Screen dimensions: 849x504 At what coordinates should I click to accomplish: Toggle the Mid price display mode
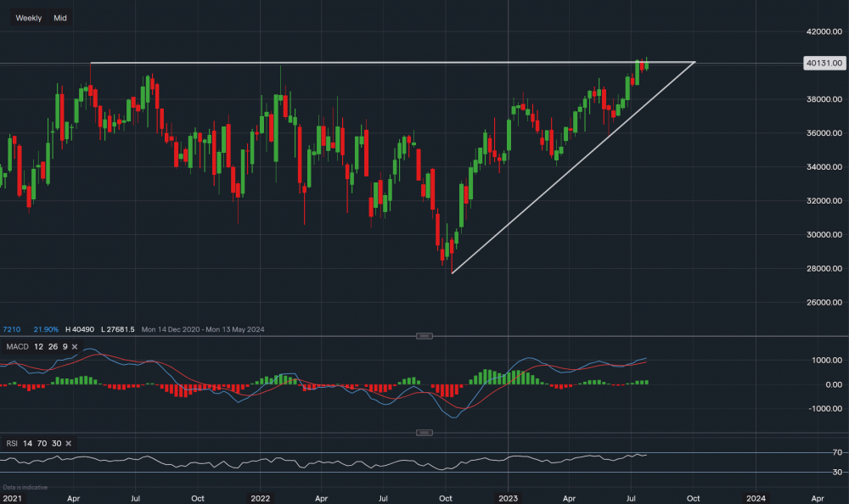[59, 17]
